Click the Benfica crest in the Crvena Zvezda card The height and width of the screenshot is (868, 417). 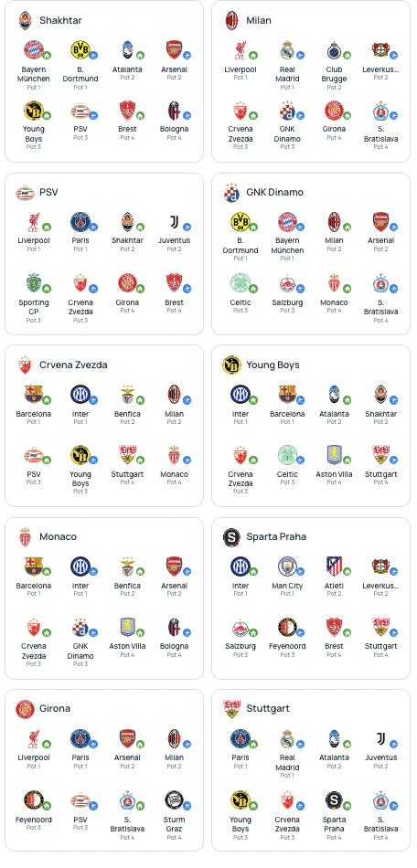pyautogui.click(x=127, y=395)
